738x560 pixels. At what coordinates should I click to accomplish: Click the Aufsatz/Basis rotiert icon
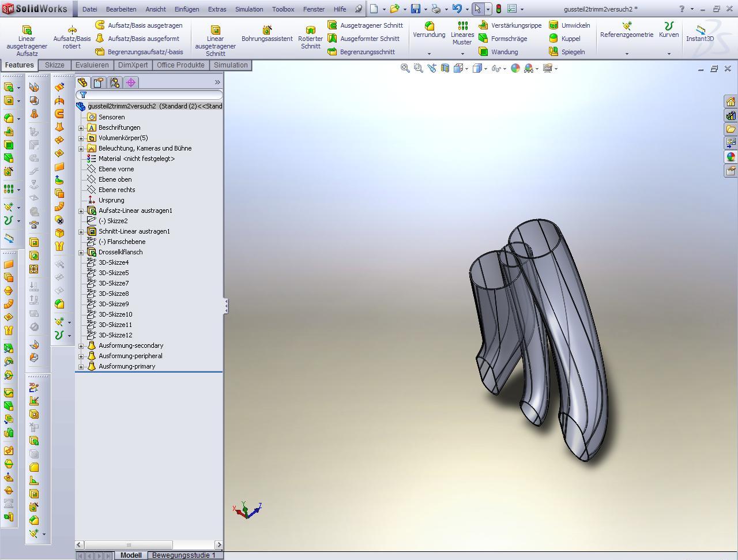pos(72,30)
